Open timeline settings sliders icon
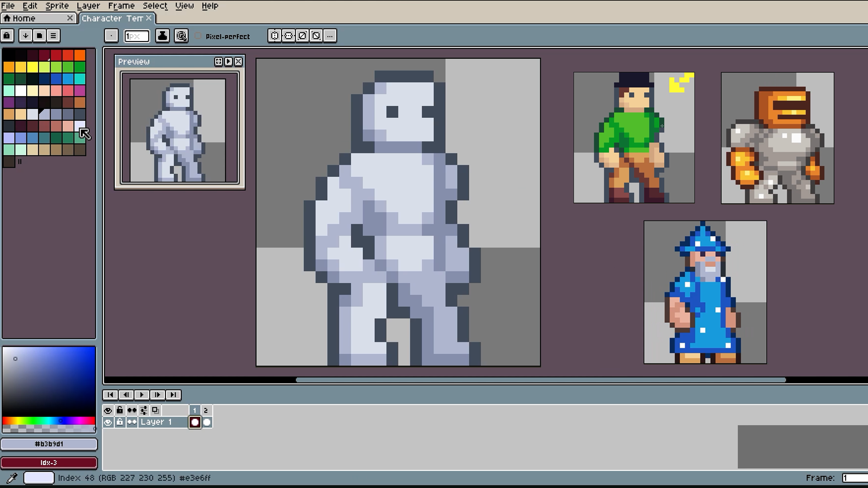Screen dimensions: 868x488 (144, 410)
